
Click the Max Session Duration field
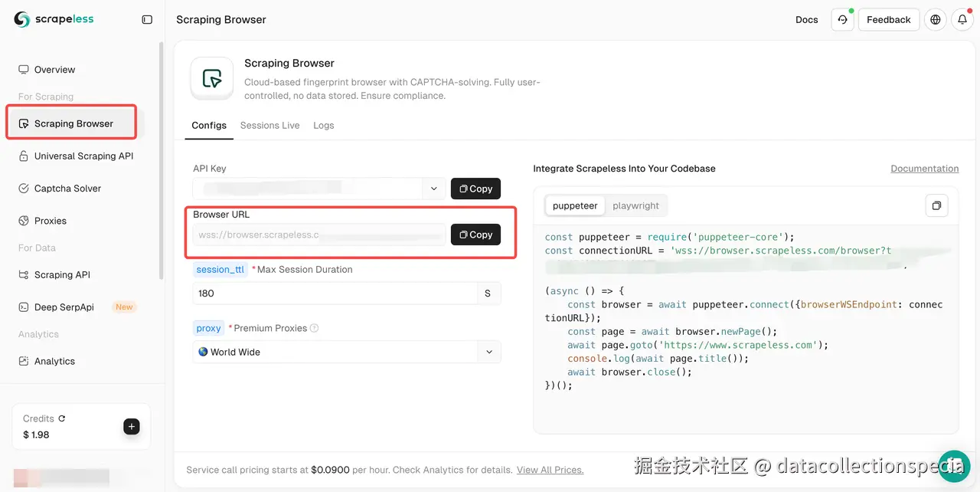[x=335, y=294]
